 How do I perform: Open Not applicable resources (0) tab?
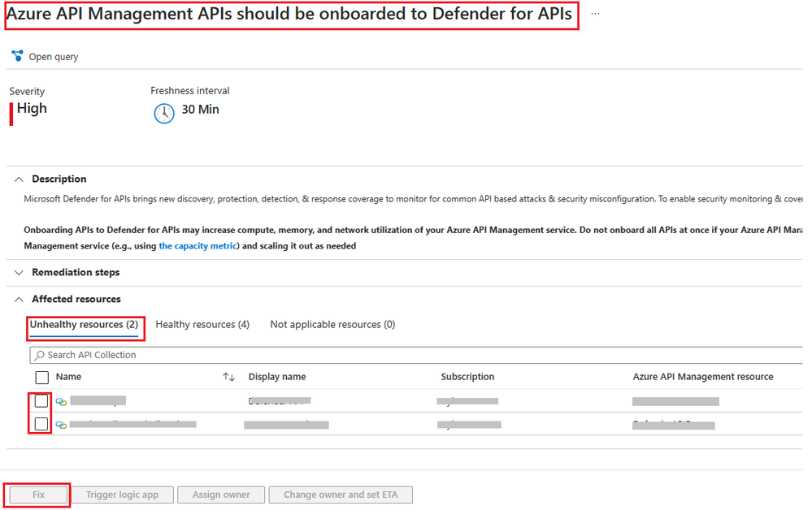pyautogui.click(x=332, y=324)
